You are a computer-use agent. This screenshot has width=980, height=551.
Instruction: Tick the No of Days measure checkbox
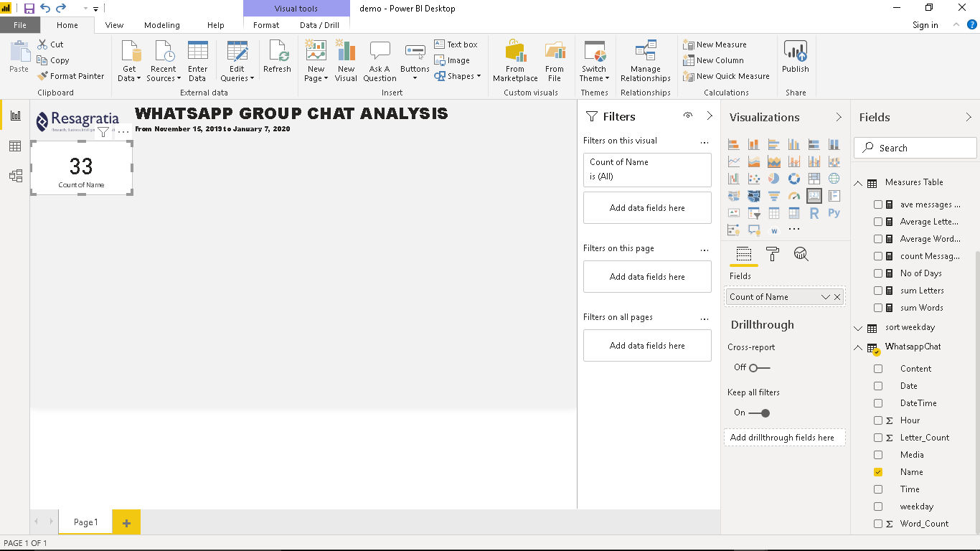coord(878,273)
